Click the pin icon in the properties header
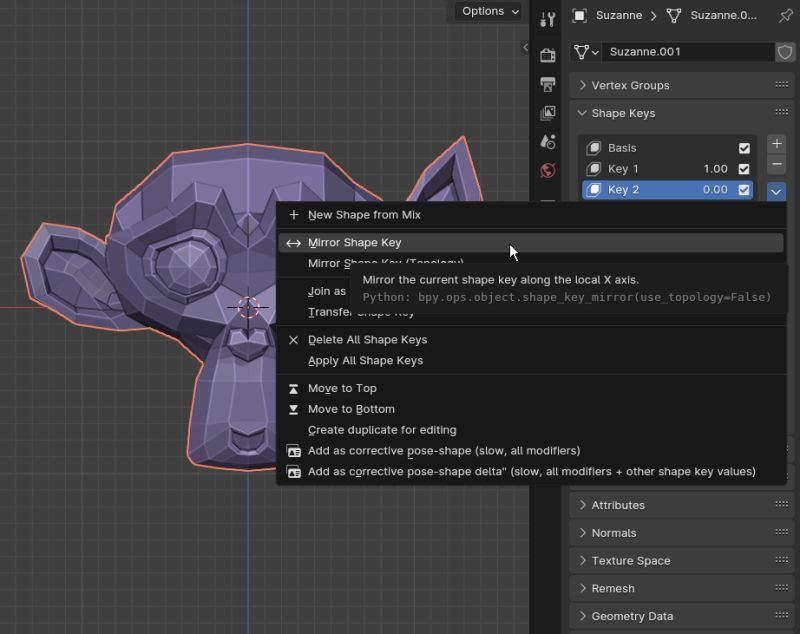This screenshot has width=800, height=634. pyautogui.click(x=787, y=16)
